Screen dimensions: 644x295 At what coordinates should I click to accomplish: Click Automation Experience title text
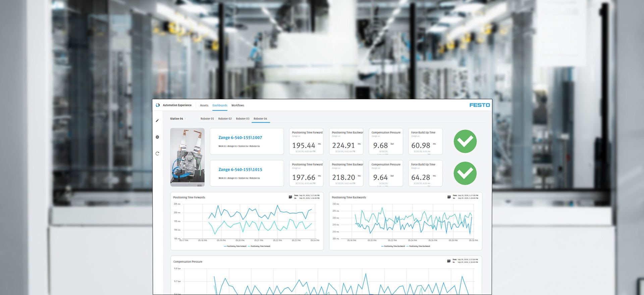click(x=177, y=105)
